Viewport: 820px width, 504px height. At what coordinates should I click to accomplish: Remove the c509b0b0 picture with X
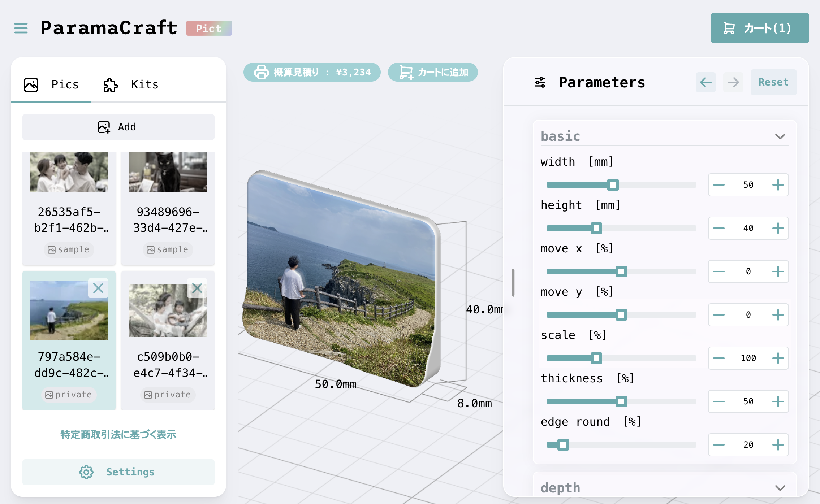pyautogui.click(x=197, y=288)
